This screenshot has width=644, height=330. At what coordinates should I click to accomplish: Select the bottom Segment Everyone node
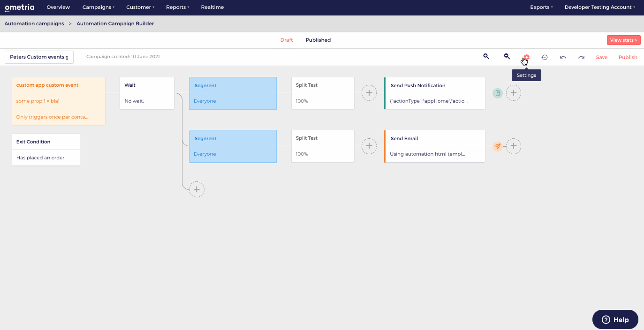[x=233, y=146]
